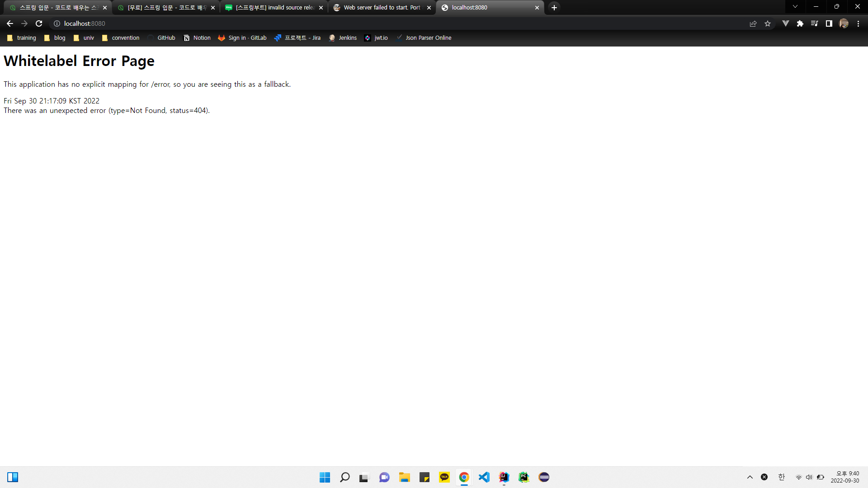Open Visual Studio Code from taskbar

click(x=484, y=477)
